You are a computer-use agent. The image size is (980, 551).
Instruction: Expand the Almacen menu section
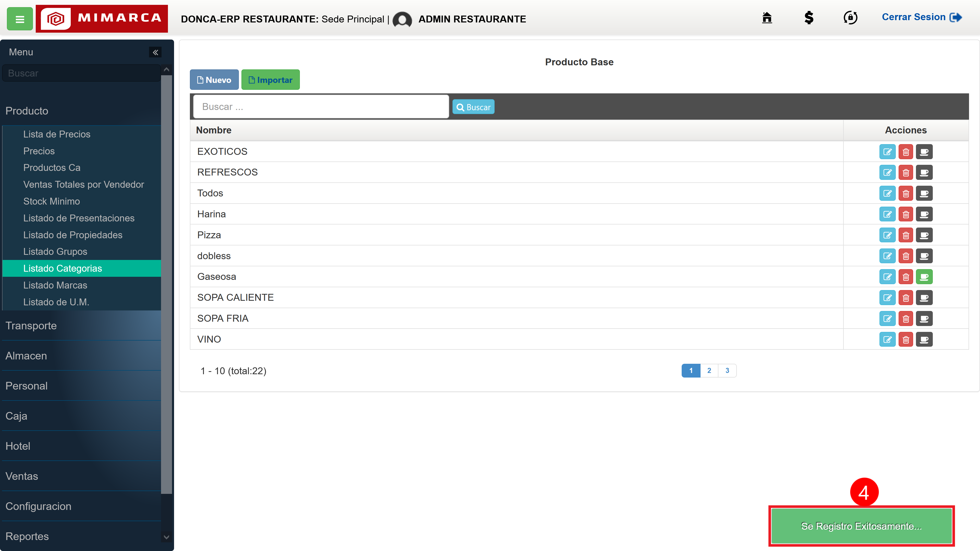click(x=81, y=356)
